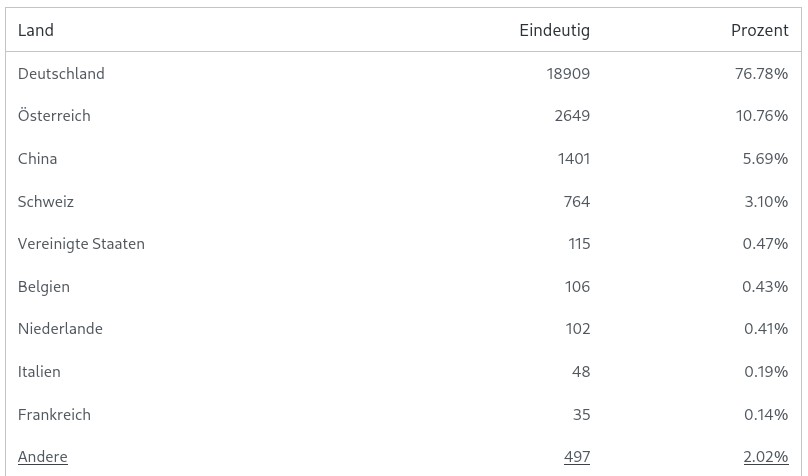
Task: Click the Land column header
Action: coord(36,30)
